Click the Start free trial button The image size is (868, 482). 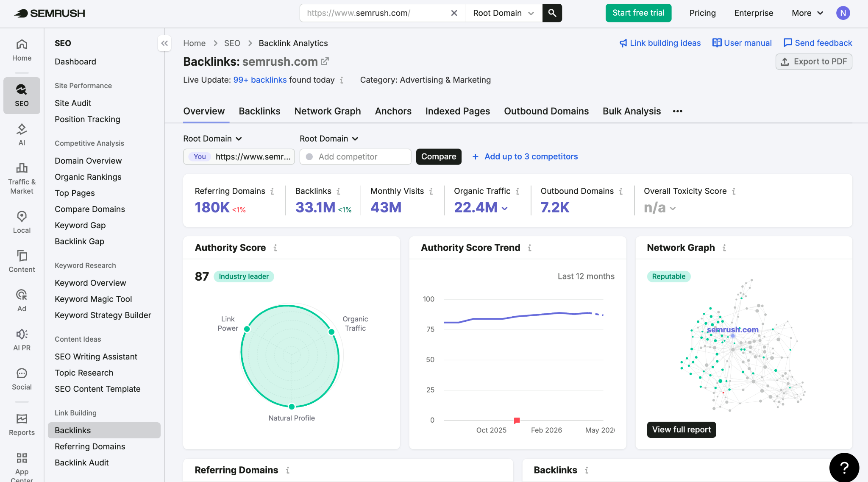[x=638, y=13]
